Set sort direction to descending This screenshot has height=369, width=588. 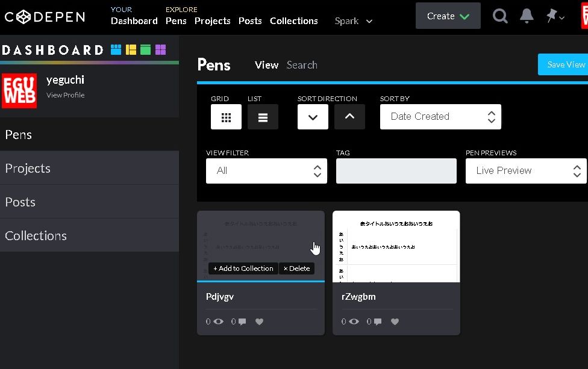click(313, 117)
